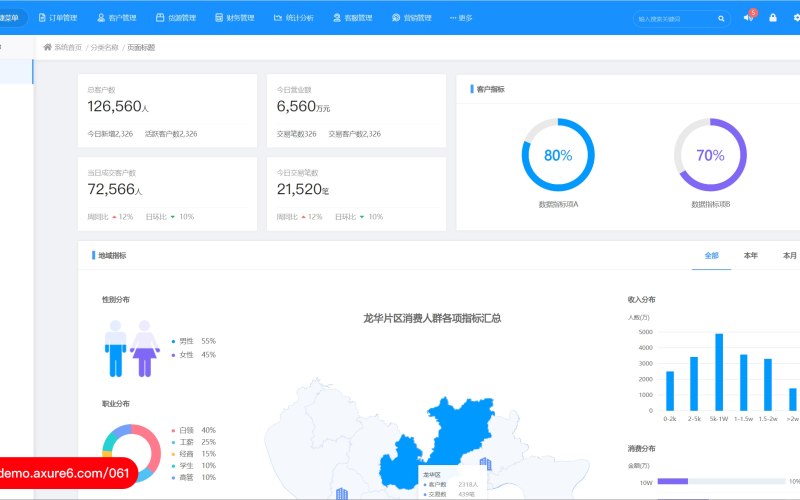Click the 分类名称 breadcrumb link
The image size is (800, 500).
pyautogui.click(x=105, y=47)
